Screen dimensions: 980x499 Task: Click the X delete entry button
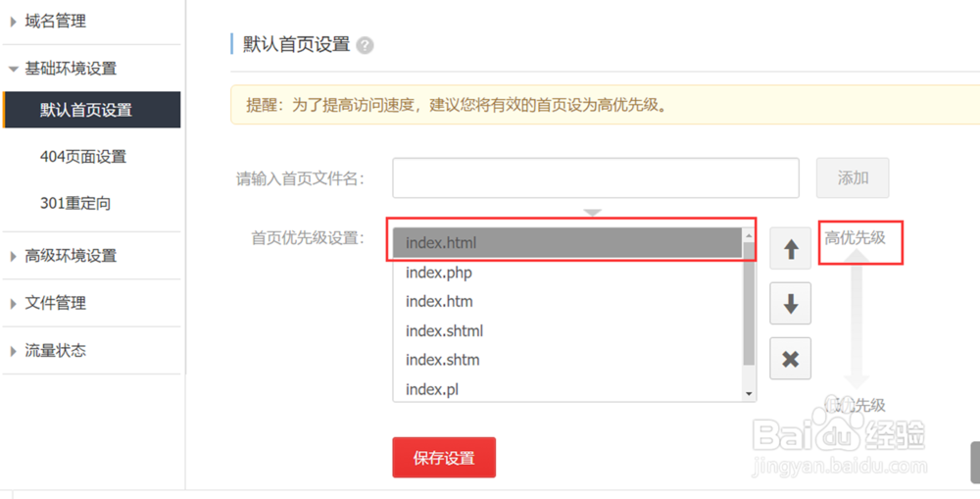coord(790,360)
